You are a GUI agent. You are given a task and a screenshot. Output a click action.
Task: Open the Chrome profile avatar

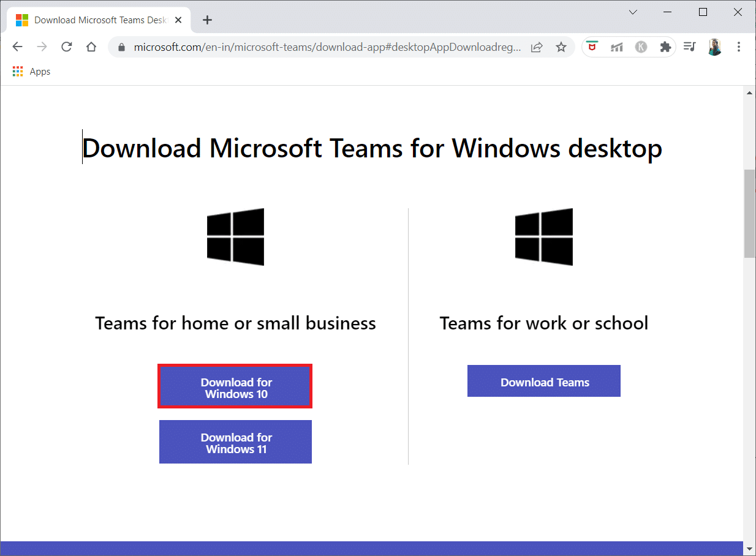(714, 47)
